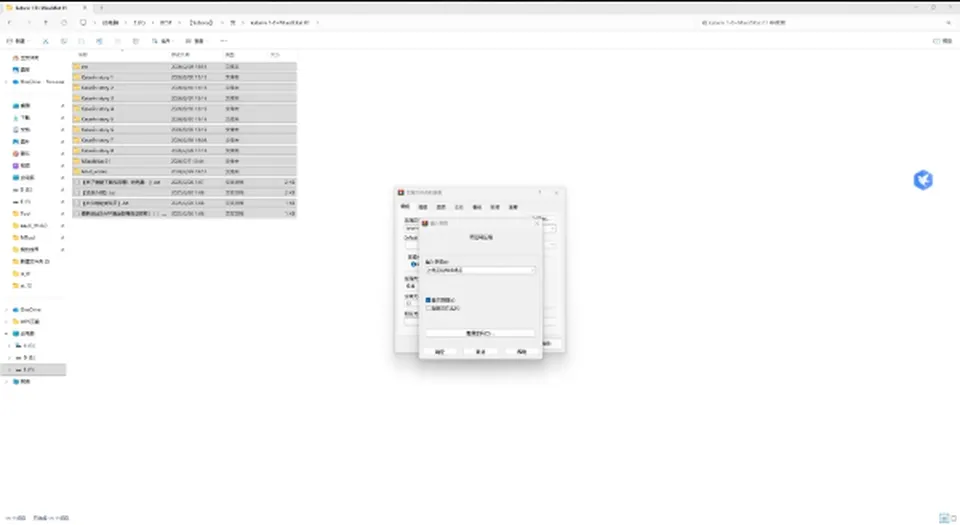Switch to the 高级 Advanced tab

pos(423,207)
